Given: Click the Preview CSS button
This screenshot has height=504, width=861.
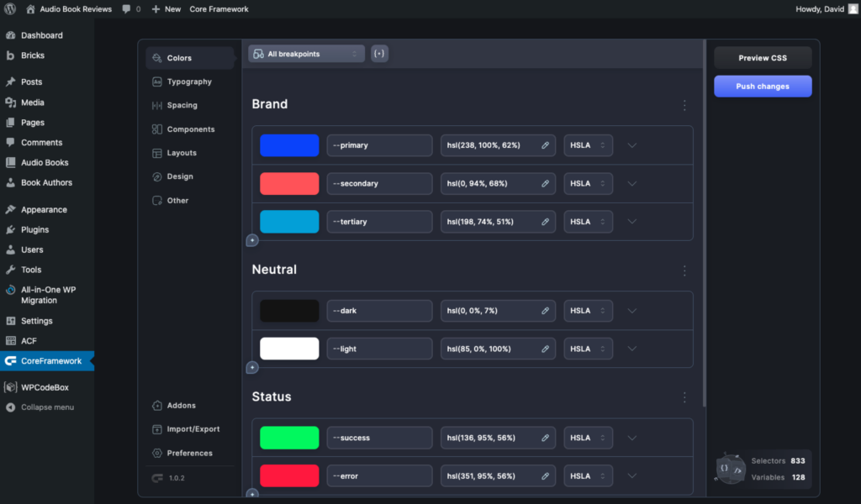Looking at the screenshot, I should (762, 57).
